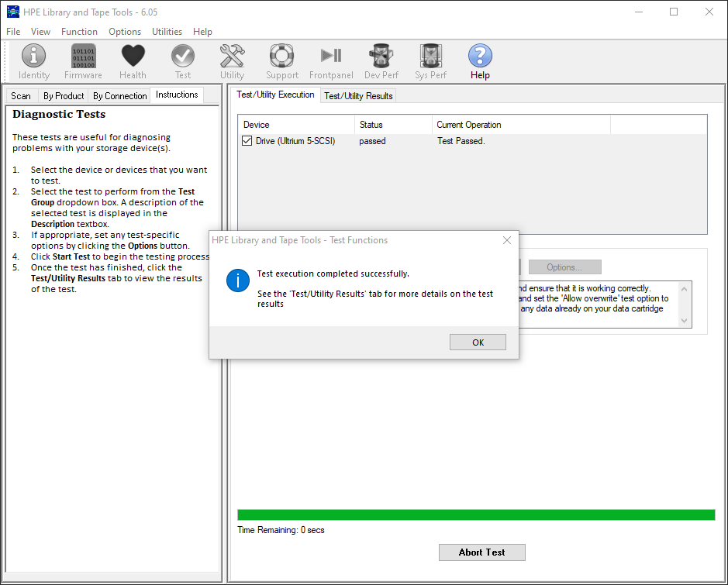The image size is (728, 585).
Task: Click the Status column header
Action: [x=394, y=125]
